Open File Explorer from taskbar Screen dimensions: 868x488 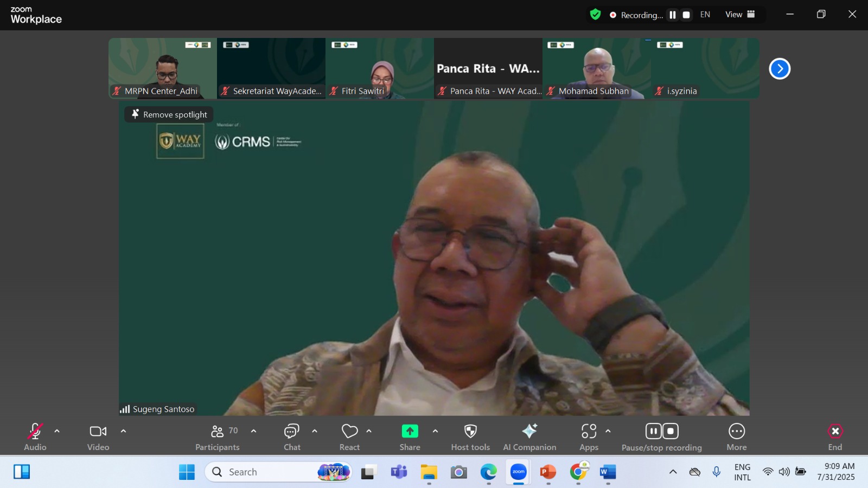click(429, 472)
